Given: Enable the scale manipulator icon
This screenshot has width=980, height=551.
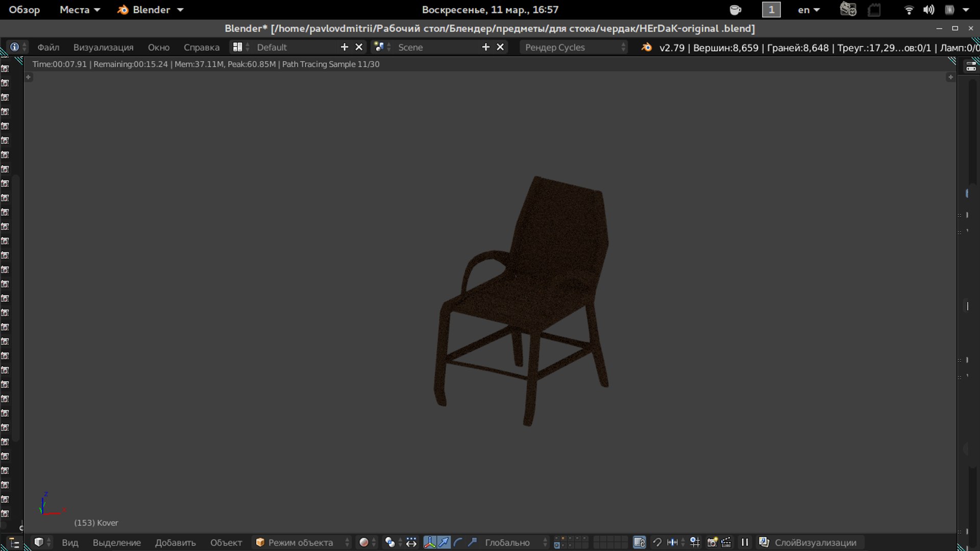Looking at the screenshot, I should [x=473, y=542].
